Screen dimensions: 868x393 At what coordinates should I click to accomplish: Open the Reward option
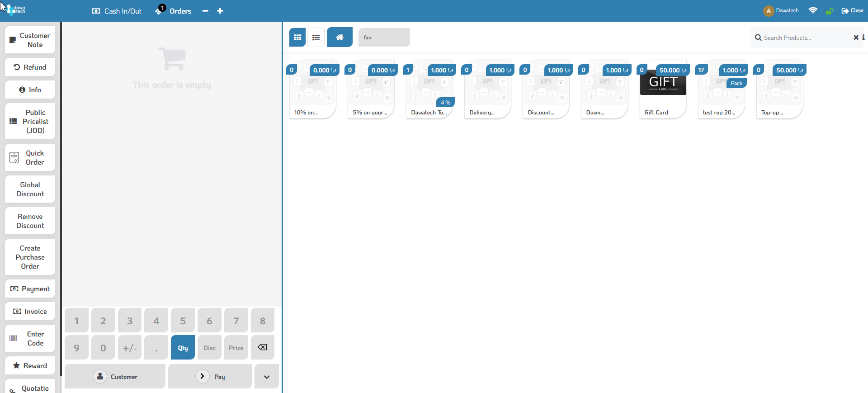(x=30, y=365)
